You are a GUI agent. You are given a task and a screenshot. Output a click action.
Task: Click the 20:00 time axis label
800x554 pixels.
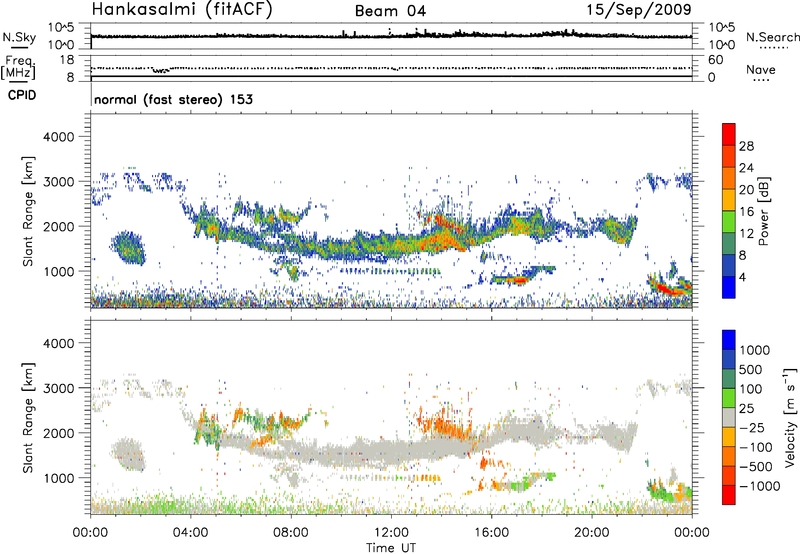[592, 533]
